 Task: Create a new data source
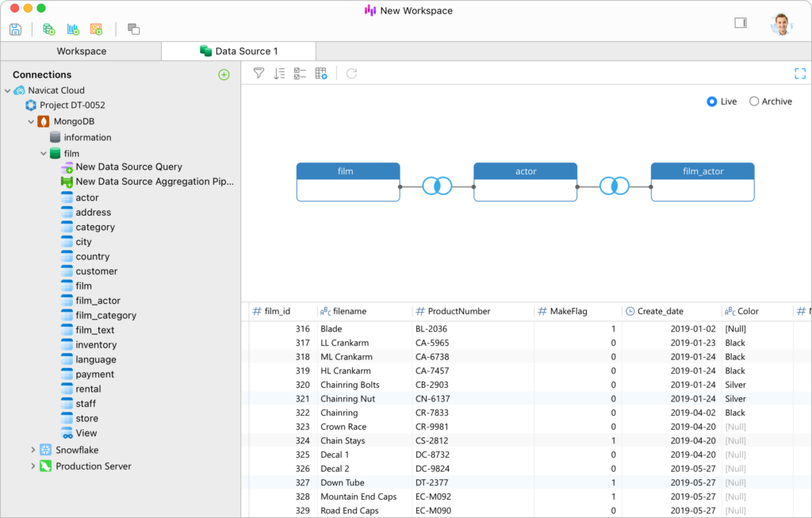(48, 29)
